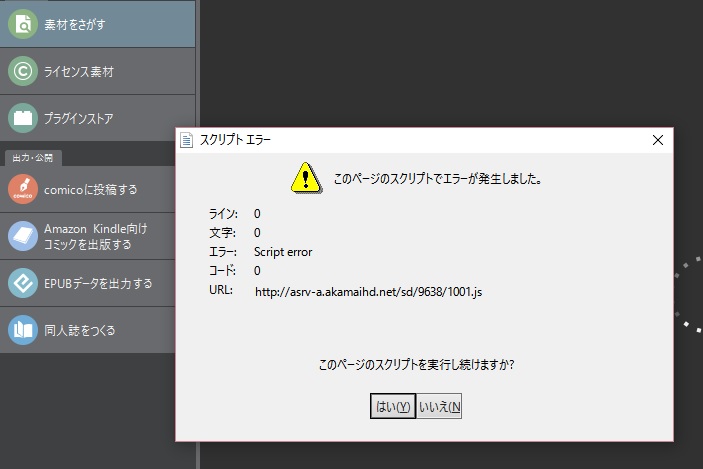703x469 pixels.
Task: Click the ライン: label
Action: coord(223,214)
